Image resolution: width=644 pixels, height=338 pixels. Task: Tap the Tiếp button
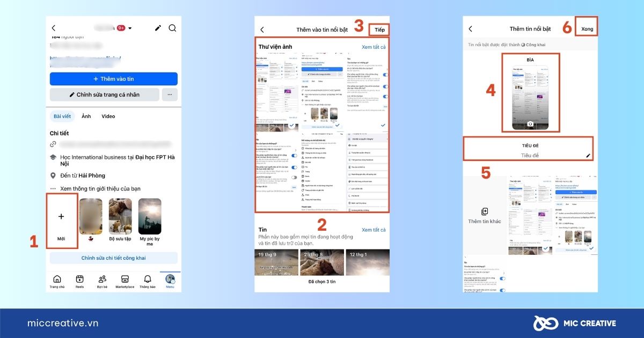click(379, 30)
